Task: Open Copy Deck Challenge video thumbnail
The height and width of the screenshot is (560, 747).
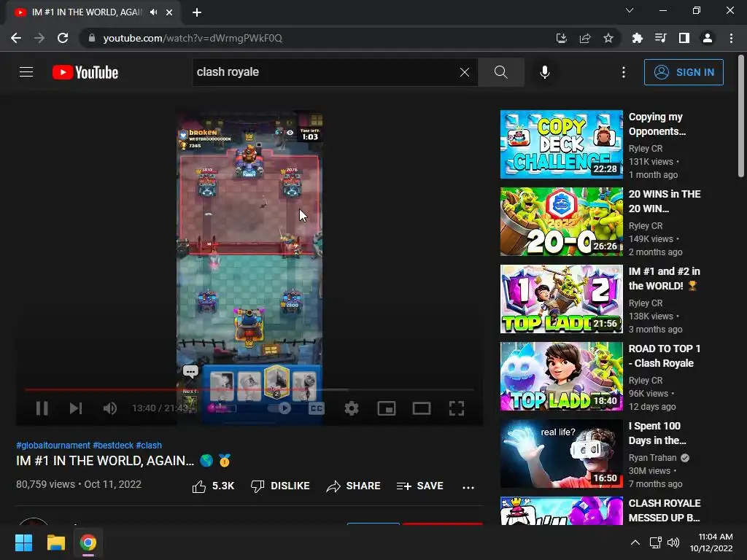Action: (x=561, y=144)
